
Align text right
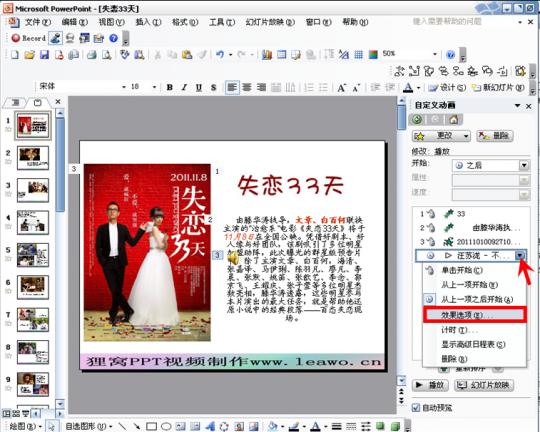(261, 87)
